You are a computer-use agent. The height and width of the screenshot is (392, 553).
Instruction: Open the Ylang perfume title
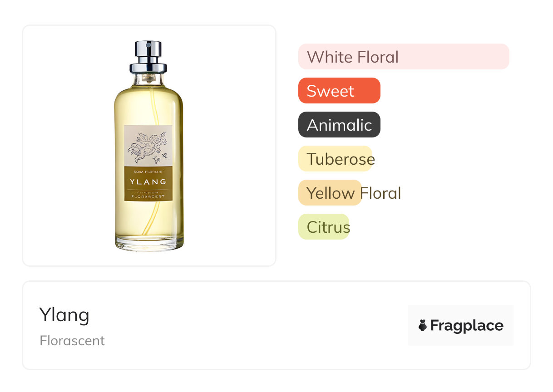(64, 314)
